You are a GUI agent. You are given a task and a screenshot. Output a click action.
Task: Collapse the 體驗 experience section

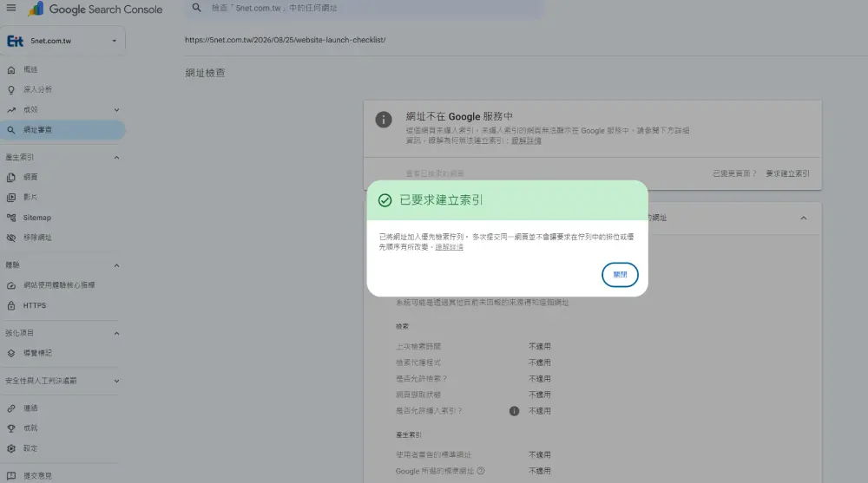(116, 265)
